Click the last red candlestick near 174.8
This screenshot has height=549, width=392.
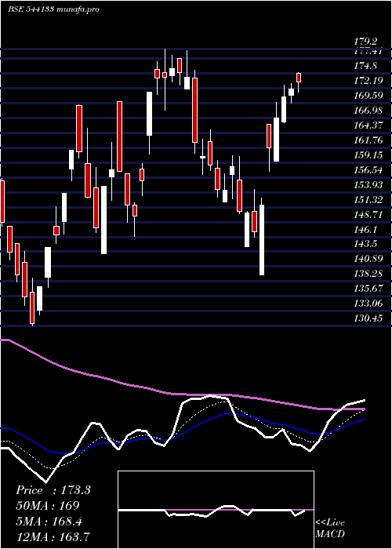point(299,78)
